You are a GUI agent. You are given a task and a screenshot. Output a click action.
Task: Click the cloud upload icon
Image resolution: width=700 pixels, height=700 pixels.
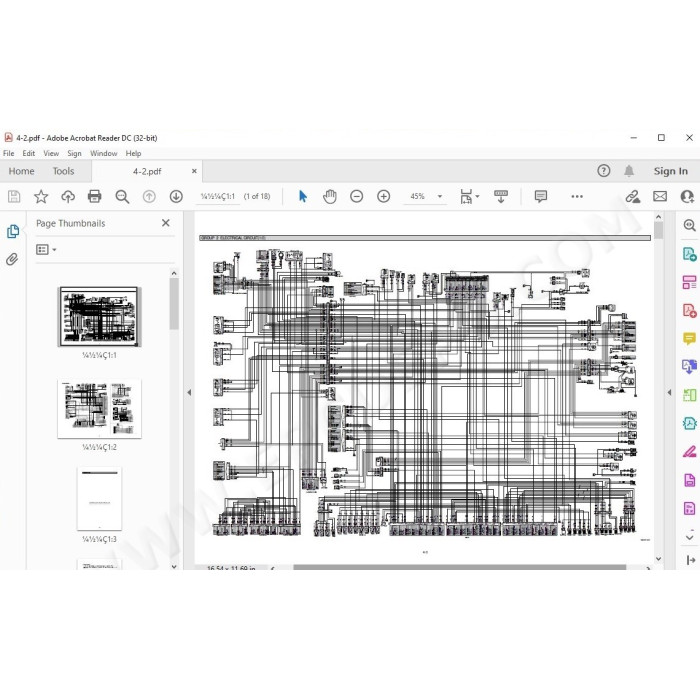pyautogui.click(x=68, y=196)
